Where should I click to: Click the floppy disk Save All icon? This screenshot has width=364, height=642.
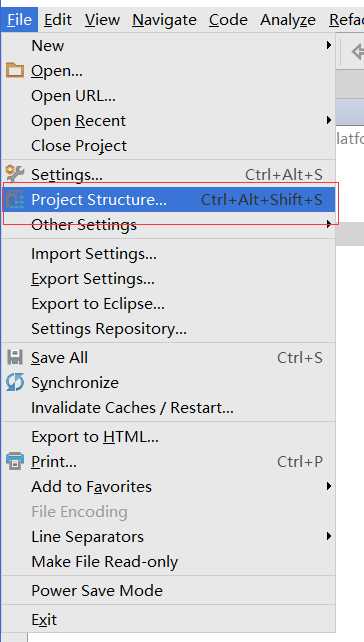(15, 357)
